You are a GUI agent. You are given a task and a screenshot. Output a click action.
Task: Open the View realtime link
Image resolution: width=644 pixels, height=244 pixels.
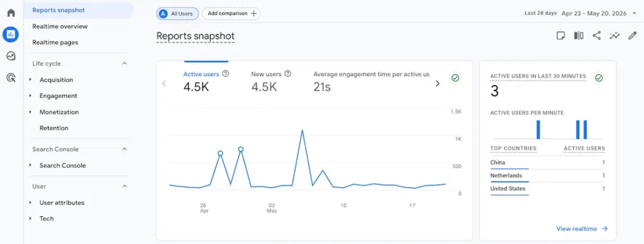pyautogui.click(x=582, y=229)
